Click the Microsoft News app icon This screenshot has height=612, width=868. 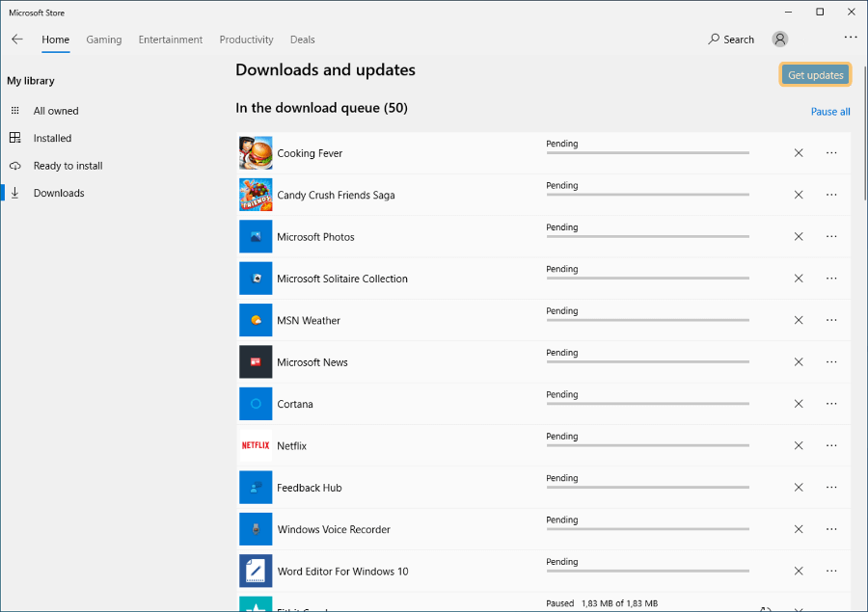point(256,361)
